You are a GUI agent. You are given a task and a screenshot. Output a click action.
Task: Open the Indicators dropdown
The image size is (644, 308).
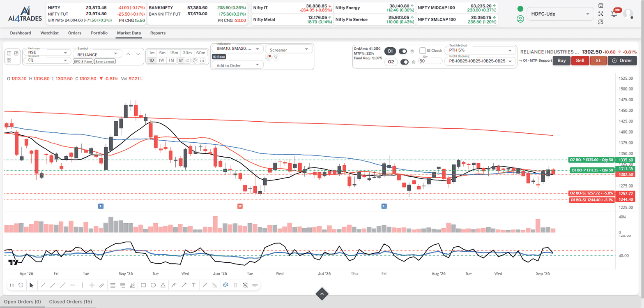[237, 49]
